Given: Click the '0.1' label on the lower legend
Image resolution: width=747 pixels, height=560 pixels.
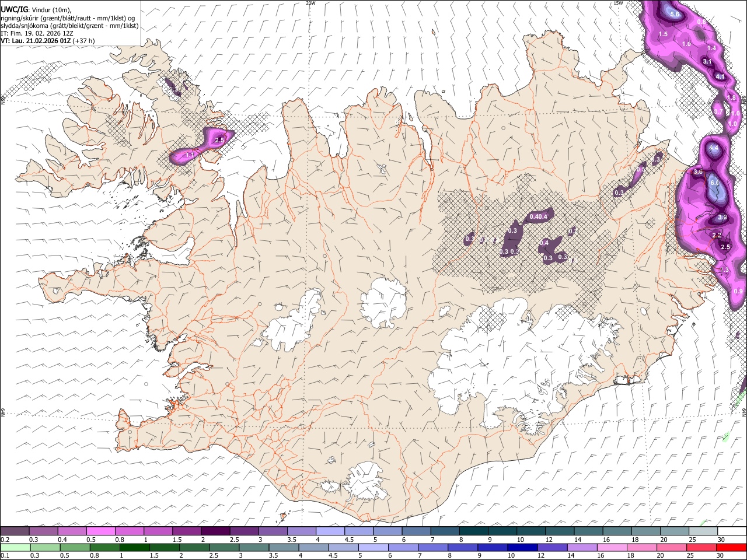Looking at the screenshot, I should (x=5, y=556).
